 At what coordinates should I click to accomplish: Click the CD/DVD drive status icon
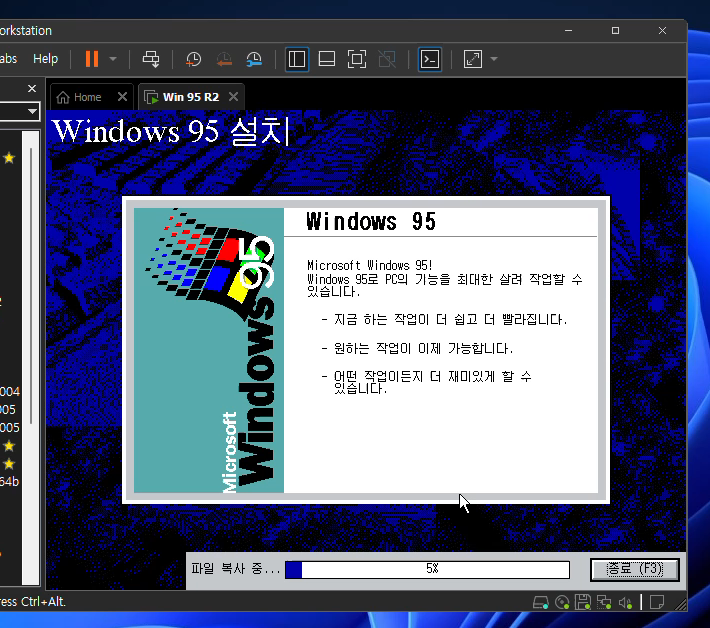point(562,603)
